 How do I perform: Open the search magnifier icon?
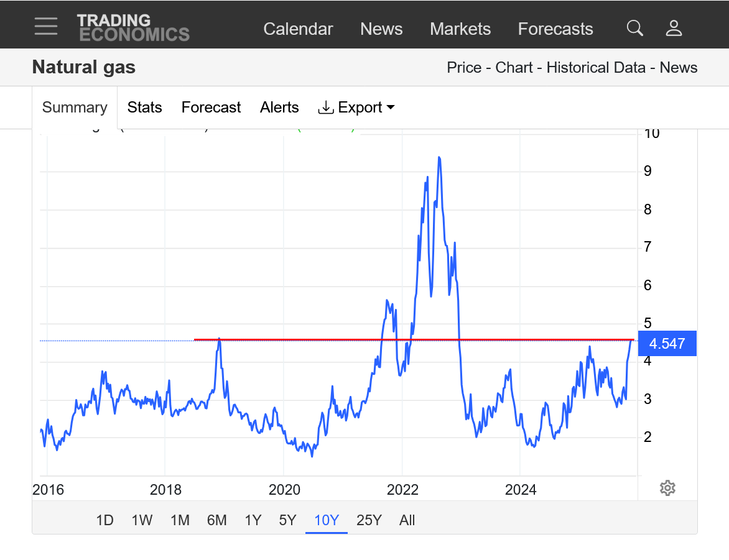tap(634, 28)
